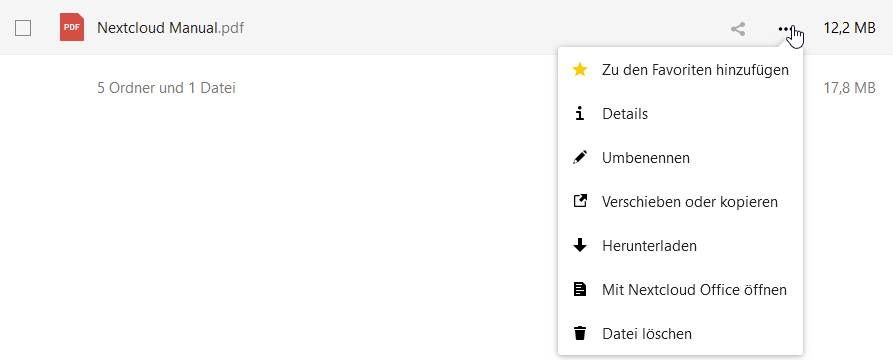The height and width of the screenshot is (360, 893).
Task: Open Details from the context menu
Action: click(681, 114)
